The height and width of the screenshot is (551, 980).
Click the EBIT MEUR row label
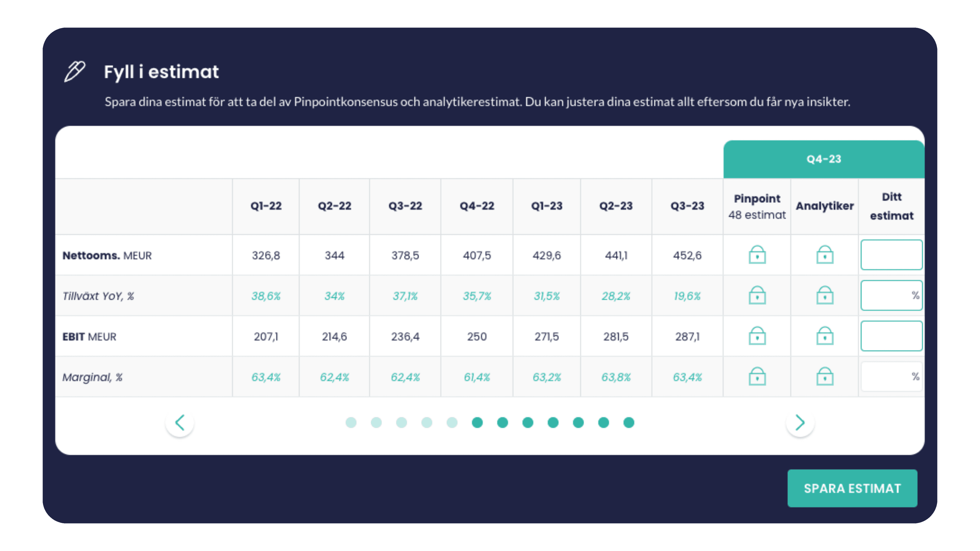pyautogui.click(x=89, y=337)
